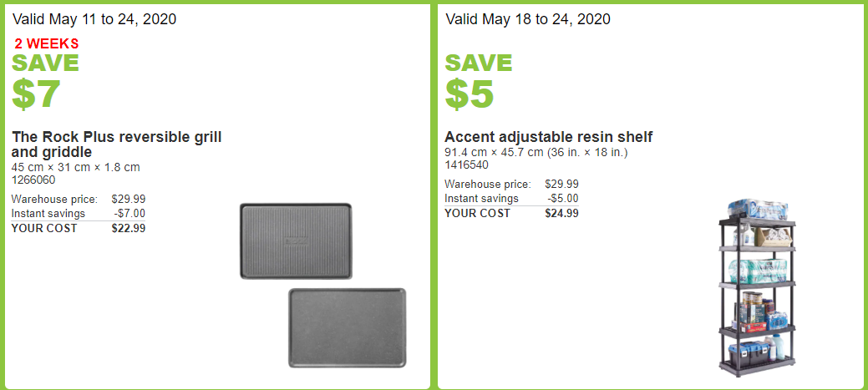Select item number 1266060
Viewport: 868px width, 390px height.
(33, 180)
